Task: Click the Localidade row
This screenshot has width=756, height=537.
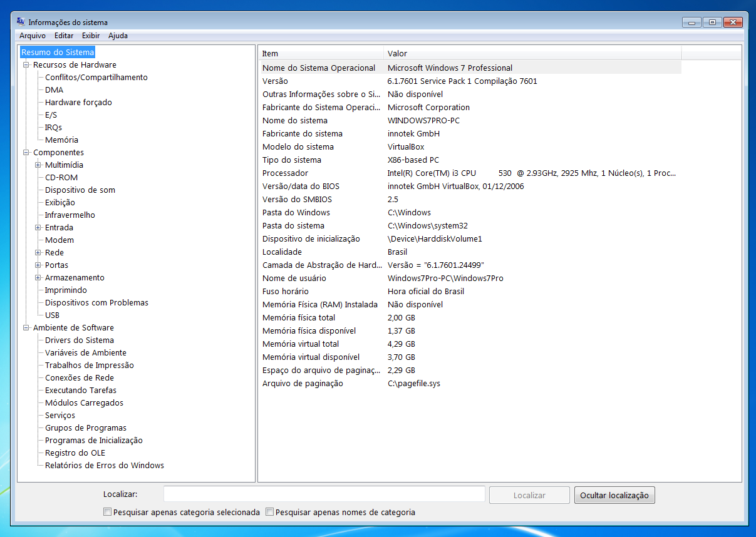Action: pos(470,252)
